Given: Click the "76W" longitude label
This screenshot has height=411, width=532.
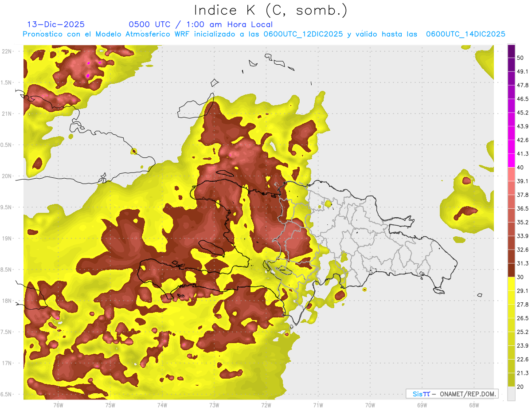Looking at the screenshot, I should [x=58, y=404].
